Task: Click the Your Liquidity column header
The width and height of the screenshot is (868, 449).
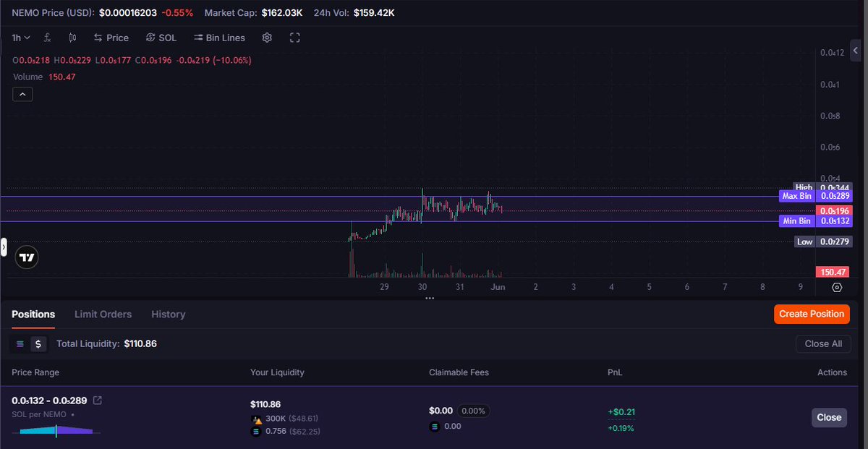Action: (277, 372)
